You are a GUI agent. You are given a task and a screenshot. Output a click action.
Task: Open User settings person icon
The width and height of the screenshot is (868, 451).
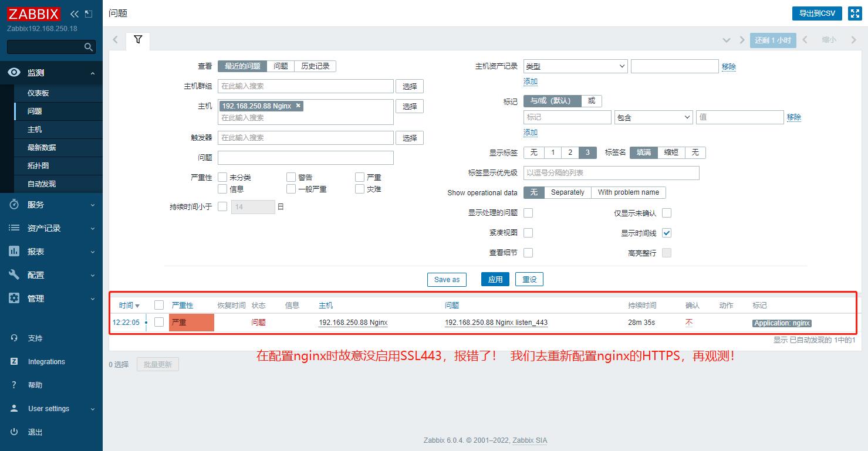pos(14,409)
